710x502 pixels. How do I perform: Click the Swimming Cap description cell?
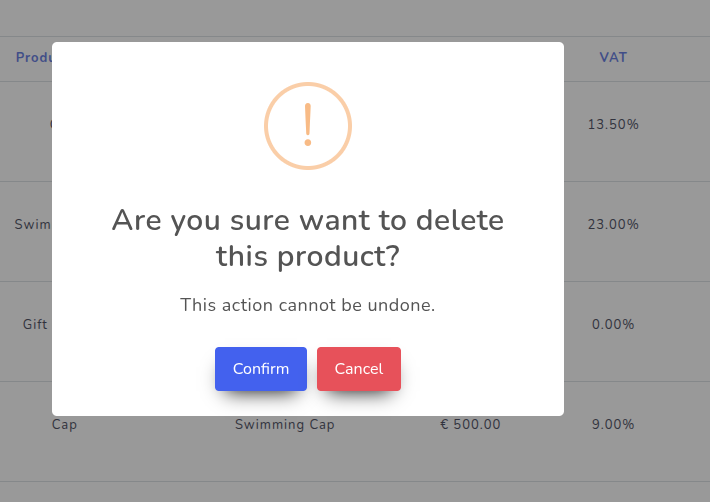click(x=285, y=424)
